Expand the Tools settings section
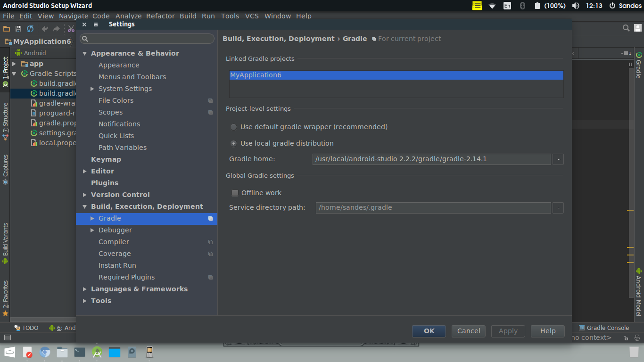 (85, 301)
